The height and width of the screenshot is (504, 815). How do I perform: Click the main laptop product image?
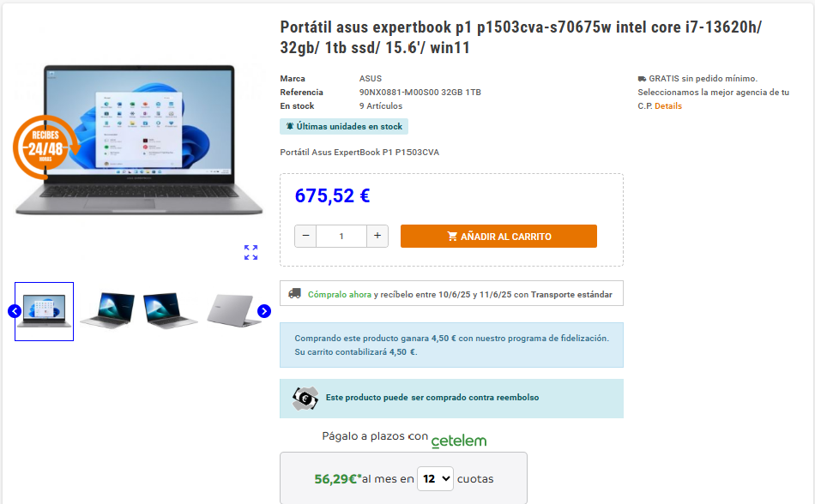click(x=139, y=139)
